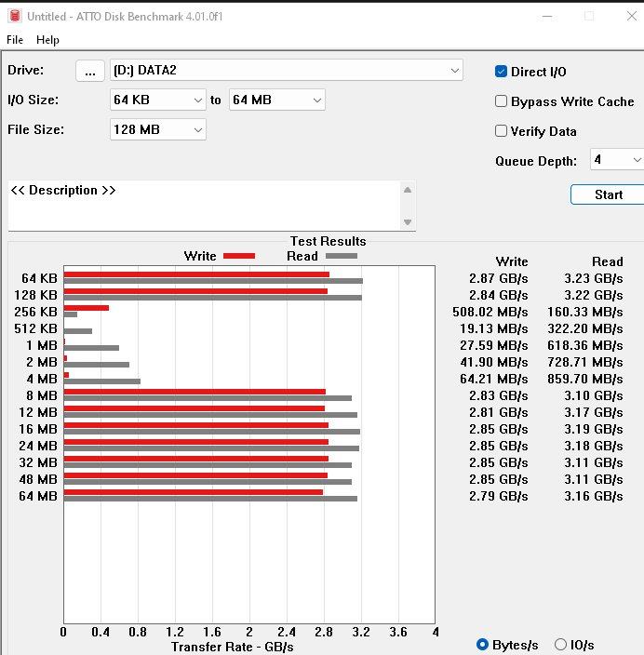Click the description scroll down arrow
Image resolution: width=644 pixels, height=655 pixels.
point(408,221)
